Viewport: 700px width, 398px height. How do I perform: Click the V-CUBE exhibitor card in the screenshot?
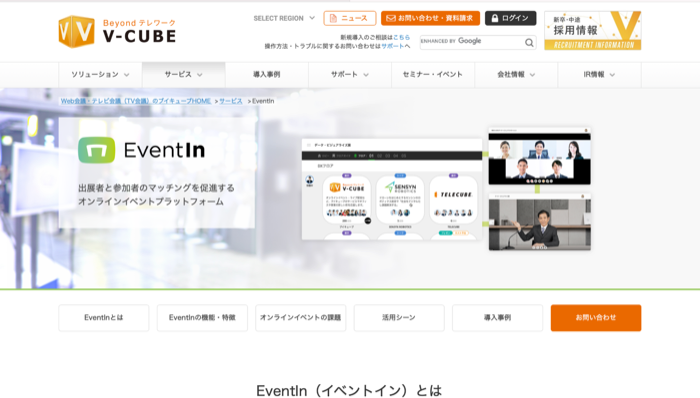coord(347,199)
